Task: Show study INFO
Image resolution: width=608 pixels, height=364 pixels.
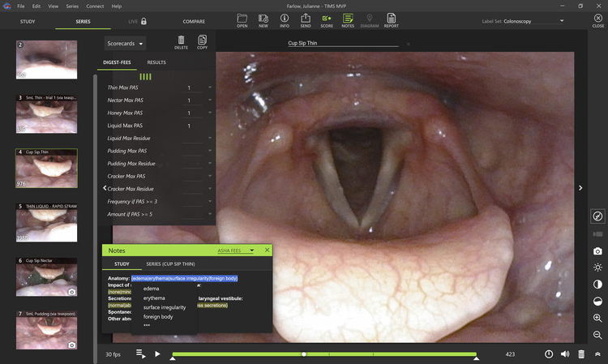Action: pos(285,20)
